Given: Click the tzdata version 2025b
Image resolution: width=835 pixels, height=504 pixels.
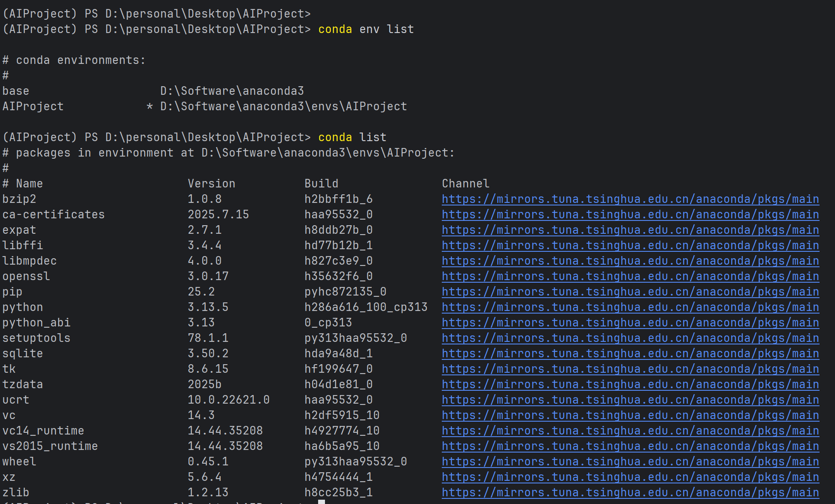Looking at the screenshot, I should coord(204,384).
